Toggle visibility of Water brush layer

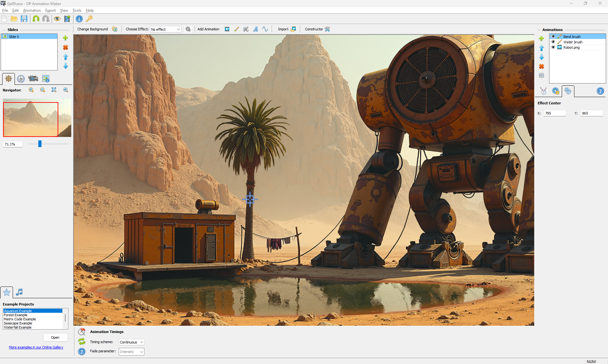click(553, 42)
